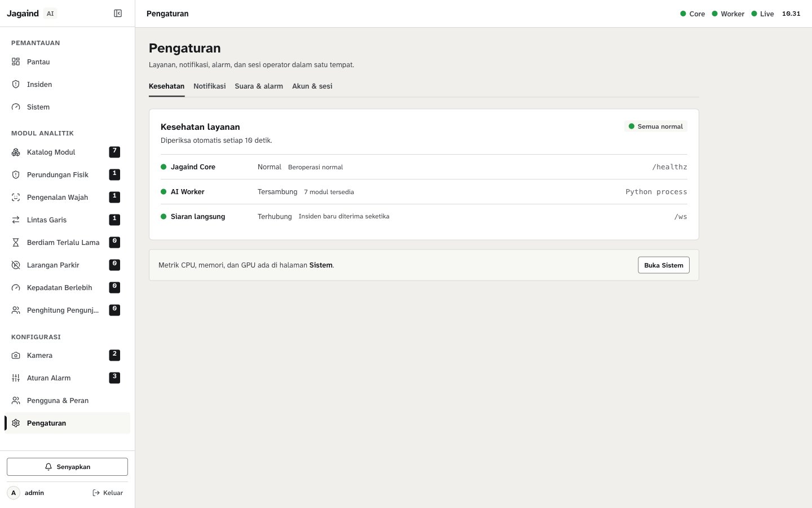Click the AI Worker service row
This screenshot has height=508, width=812.
[x=424, y=192]
